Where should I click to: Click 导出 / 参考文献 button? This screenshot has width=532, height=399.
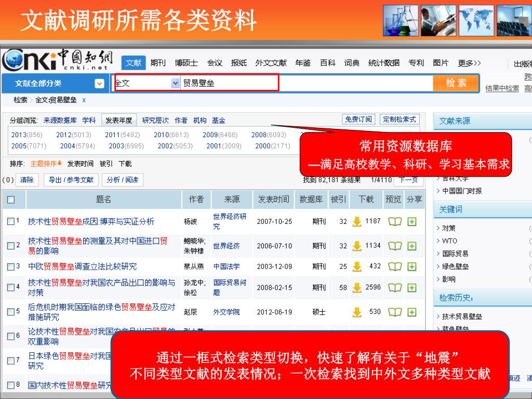(71, 180)
